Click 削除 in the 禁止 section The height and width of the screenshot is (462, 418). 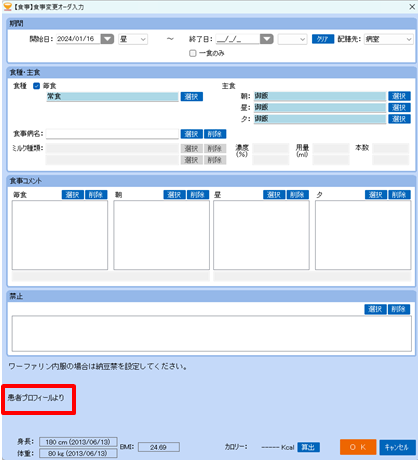399,309
